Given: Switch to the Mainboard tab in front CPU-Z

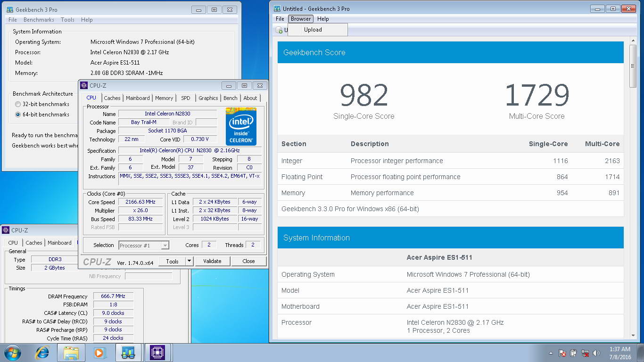Looking at the screenshot, I should [138, 98].
